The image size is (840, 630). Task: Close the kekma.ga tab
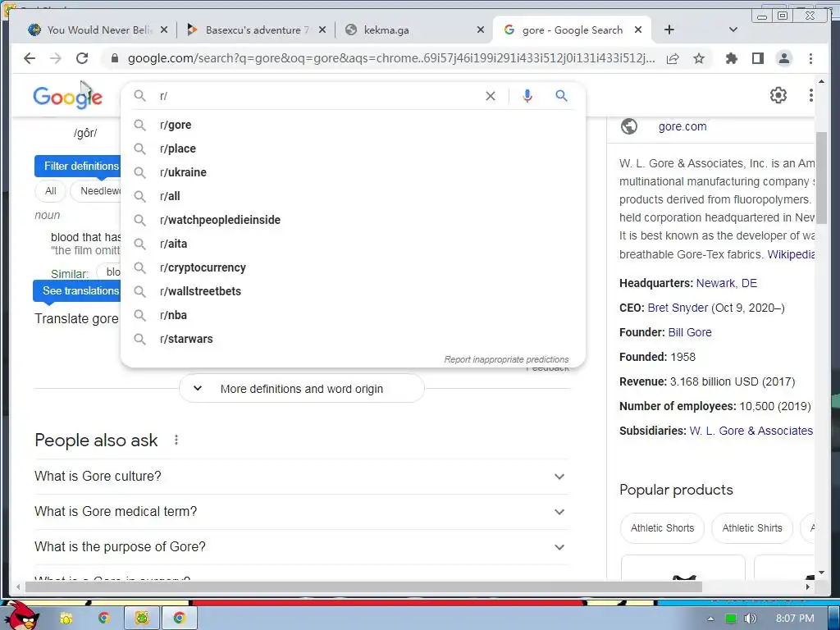[x=481, y=30]
